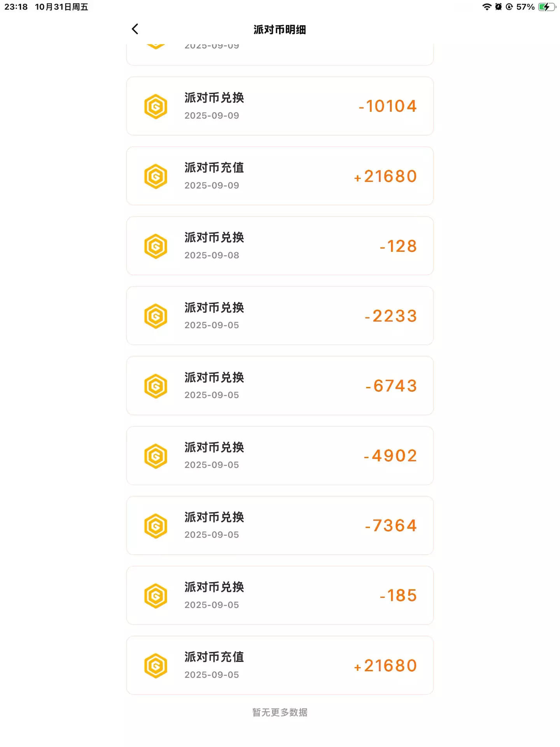This screenshot has width=560, height=747.
Task: Select the +21680 recharge dated 2025-09-09
Action: (280, 176)
